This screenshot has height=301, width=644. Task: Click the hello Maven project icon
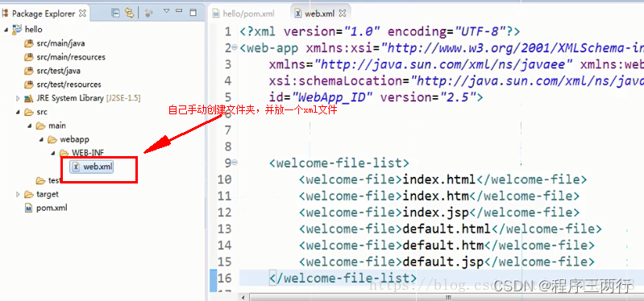click(x=17, y=29)
